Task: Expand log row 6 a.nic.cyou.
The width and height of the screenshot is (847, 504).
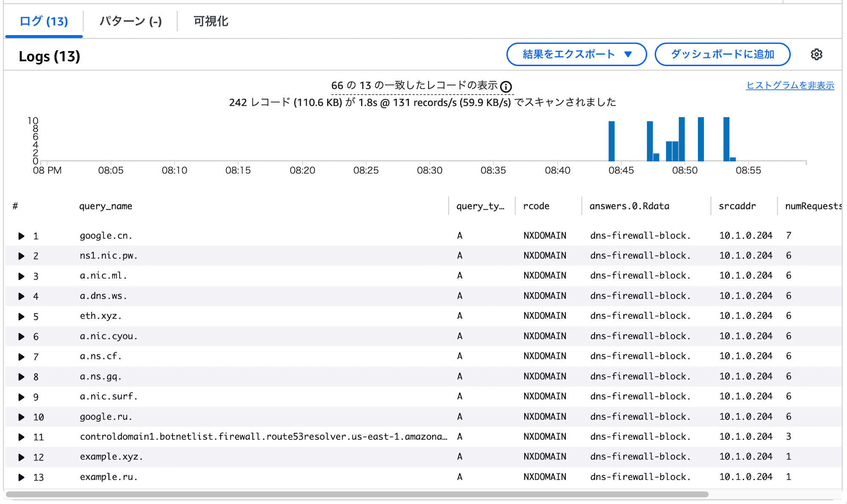Action: (x=21, y=337)
